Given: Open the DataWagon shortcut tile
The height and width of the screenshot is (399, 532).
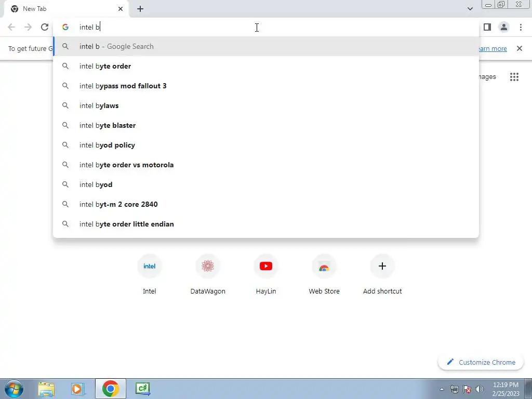Looking at the screenshot, I should (208, 275).
